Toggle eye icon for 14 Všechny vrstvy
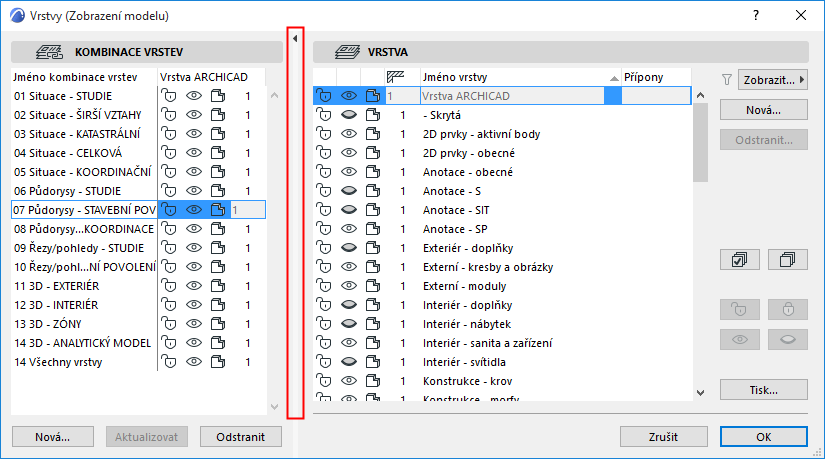This screenshot has width=825, height=459. [194, 362]
